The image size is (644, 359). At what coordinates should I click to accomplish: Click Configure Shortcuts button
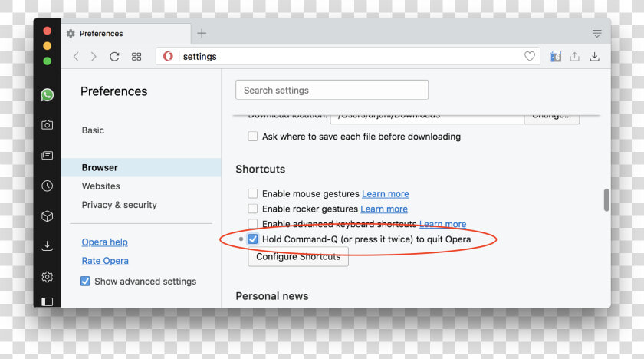(x=298, y=257)
